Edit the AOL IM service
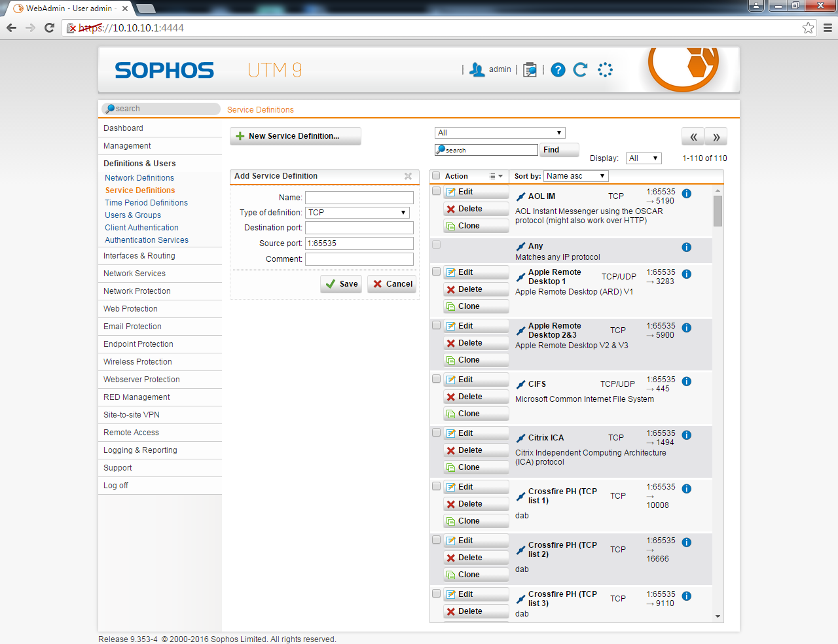The image size is (838, 644). (x=476, y=192)
